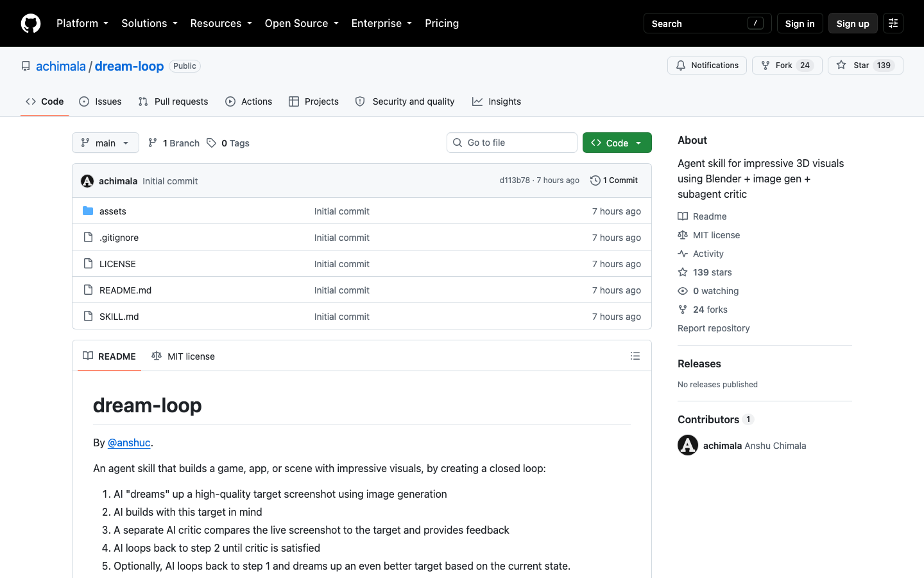The height and width of the screenshot is (578, 924).
Task: Switch to the MIT license tab
Action: pos(184,356)
